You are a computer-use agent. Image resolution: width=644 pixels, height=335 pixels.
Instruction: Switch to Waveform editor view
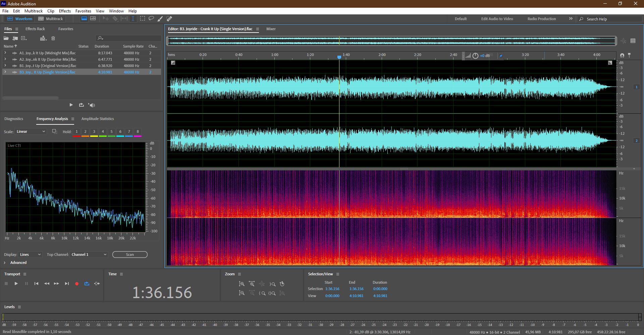tap(20, 19)
